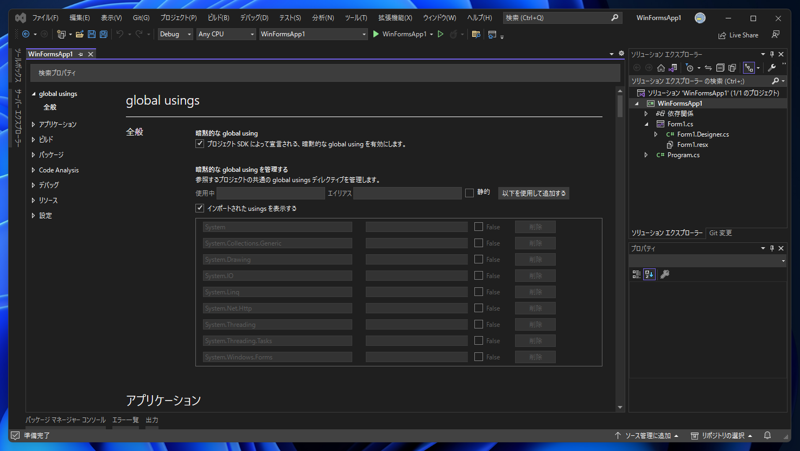Viewport: 800px width, 451px height.
Task: Toggle the checkbox in System.Collections.Generic row
Action: point(479,243)
